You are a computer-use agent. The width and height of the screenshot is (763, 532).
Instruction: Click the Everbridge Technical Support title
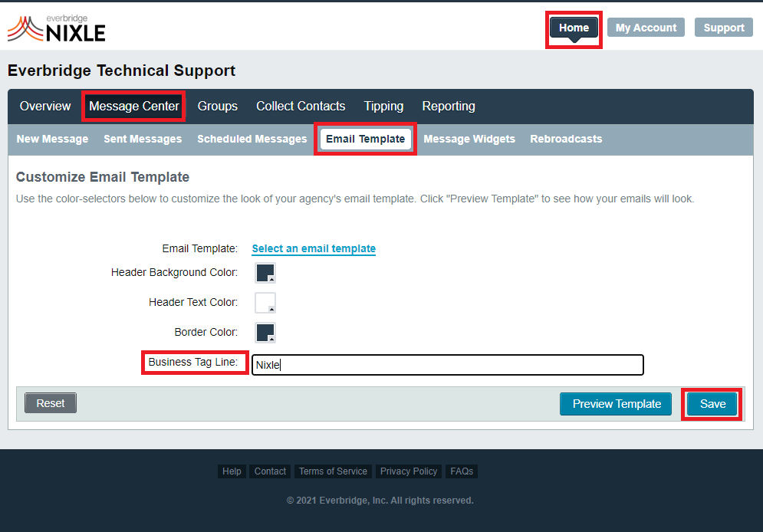pos(122,71)
